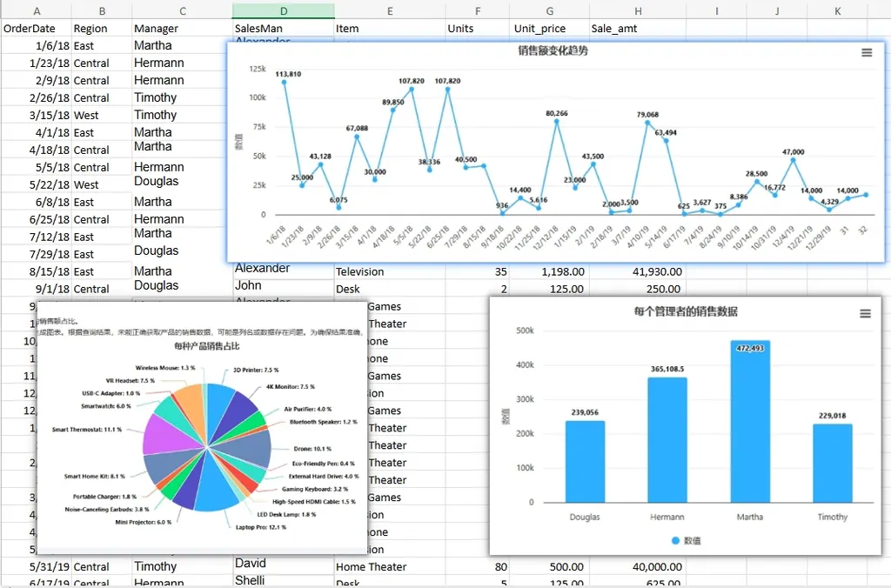This screenshot has height=588, width=891.
Task: Click the Home Theater cell in the Item column
Action: [x=374, y=566]
